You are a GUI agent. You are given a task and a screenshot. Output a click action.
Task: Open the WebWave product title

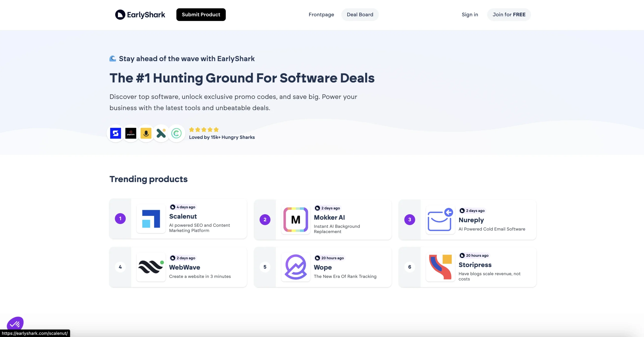(x=185, y=267)
